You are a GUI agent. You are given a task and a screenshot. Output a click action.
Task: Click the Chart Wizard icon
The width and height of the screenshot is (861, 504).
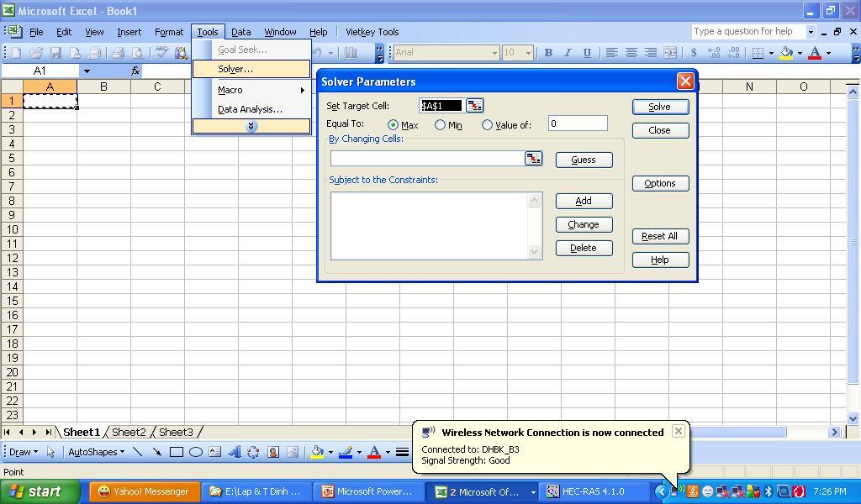351,53
